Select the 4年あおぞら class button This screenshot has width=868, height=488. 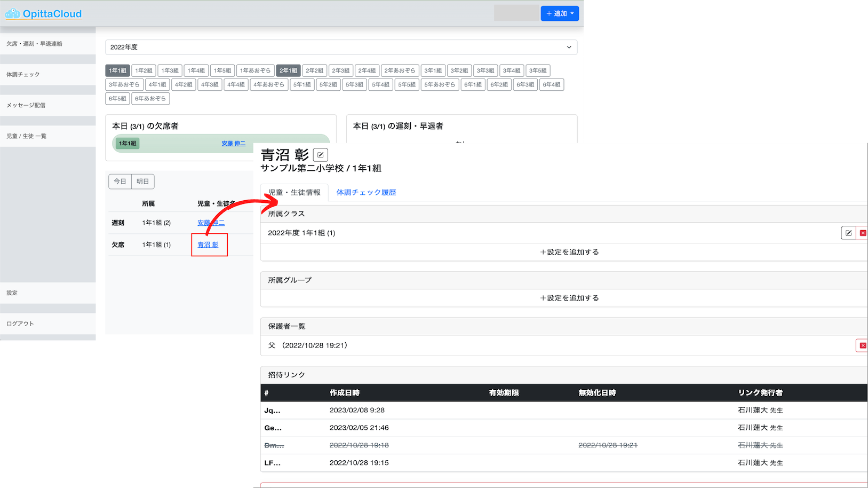click(x=269, y=84)
